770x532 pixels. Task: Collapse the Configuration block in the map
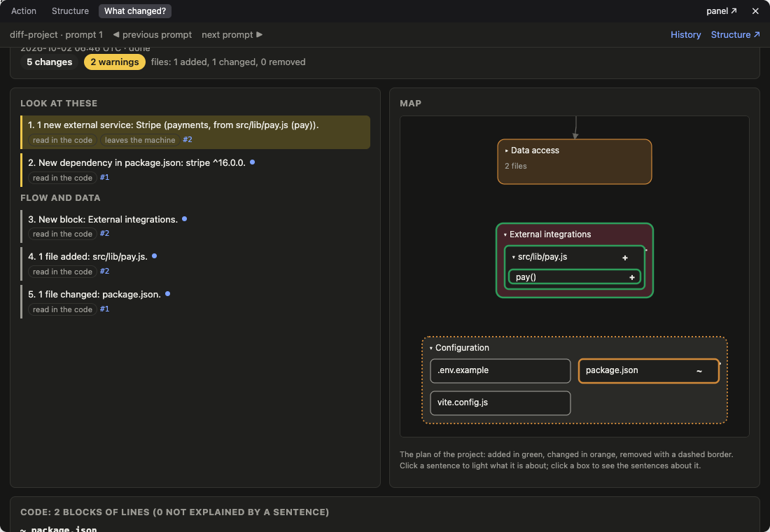pos(431,349)
